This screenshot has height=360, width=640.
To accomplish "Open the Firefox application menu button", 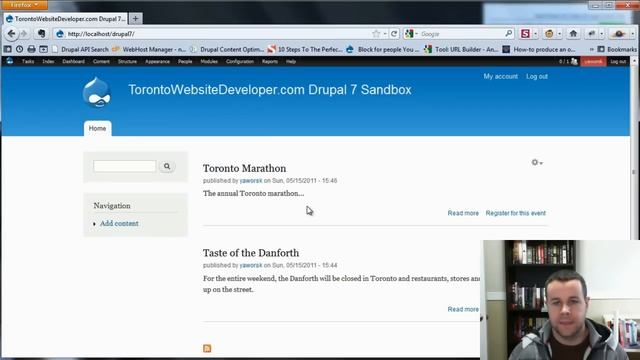I will coord(24,5).
